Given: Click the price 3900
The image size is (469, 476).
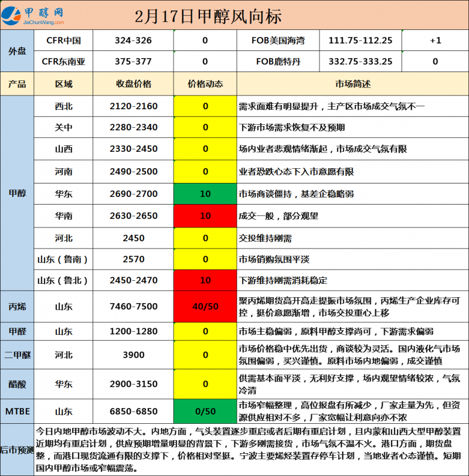Looking at the screenshot, I should pos(133,355).
